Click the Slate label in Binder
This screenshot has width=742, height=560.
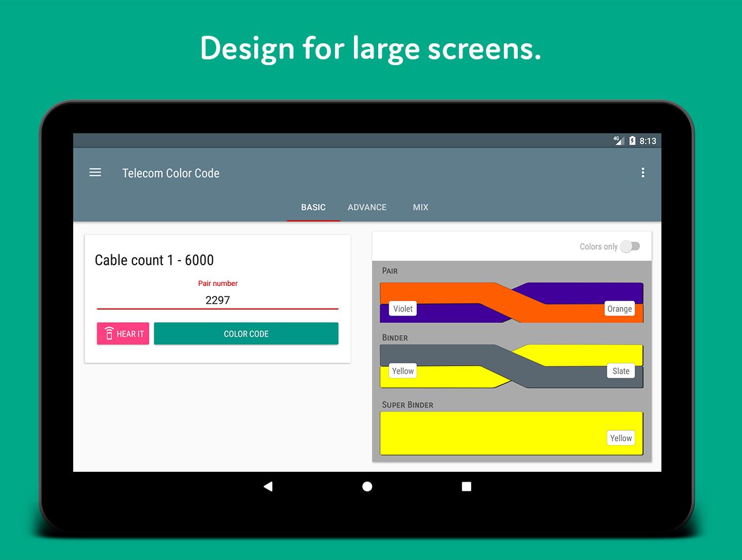(620, 371)
